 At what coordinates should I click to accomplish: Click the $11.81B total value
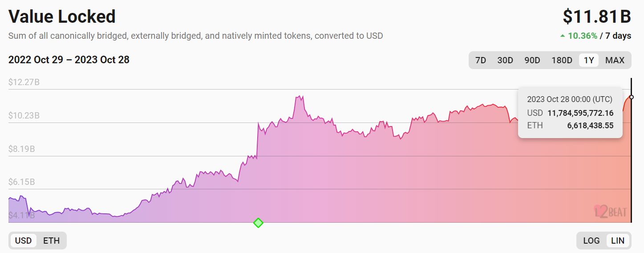point(597,16)
